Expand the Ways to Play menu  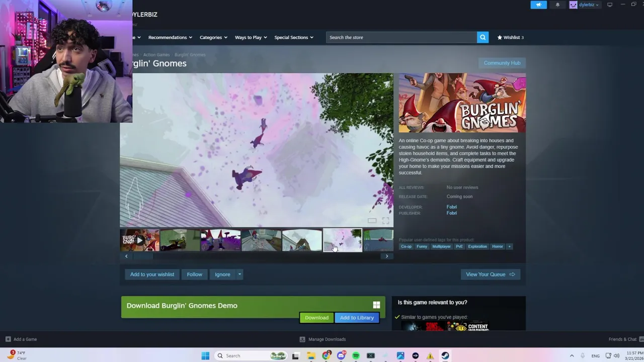251,37
